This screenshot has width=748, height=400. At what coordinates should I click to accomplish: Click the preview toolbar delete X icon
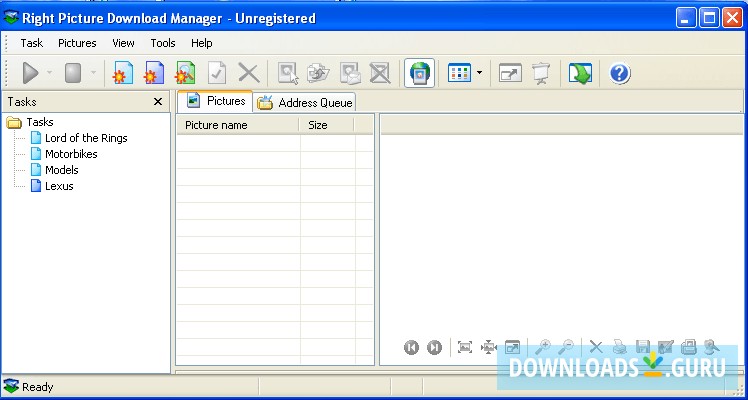point(596,347)
